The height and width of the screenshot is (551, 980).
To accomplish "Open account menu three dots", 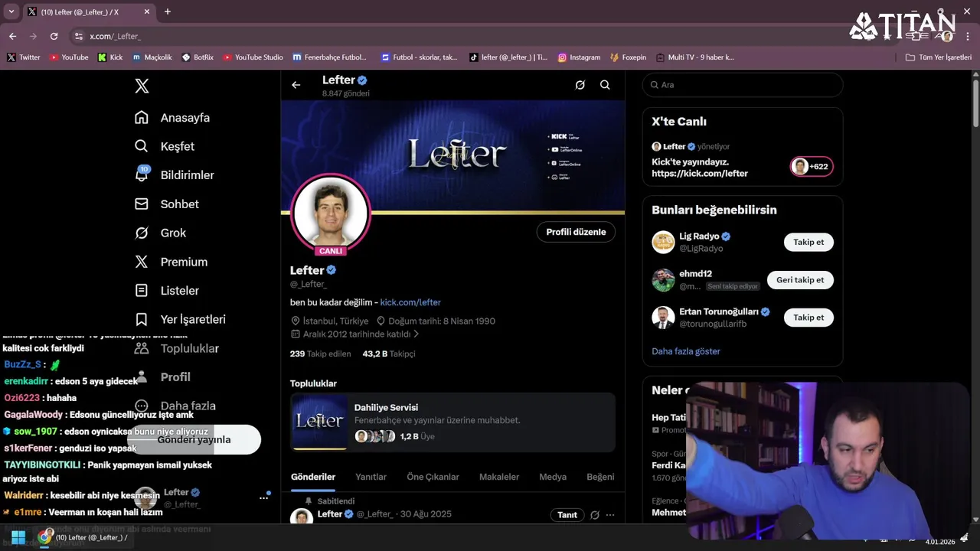I will click(x=264, y=497).
